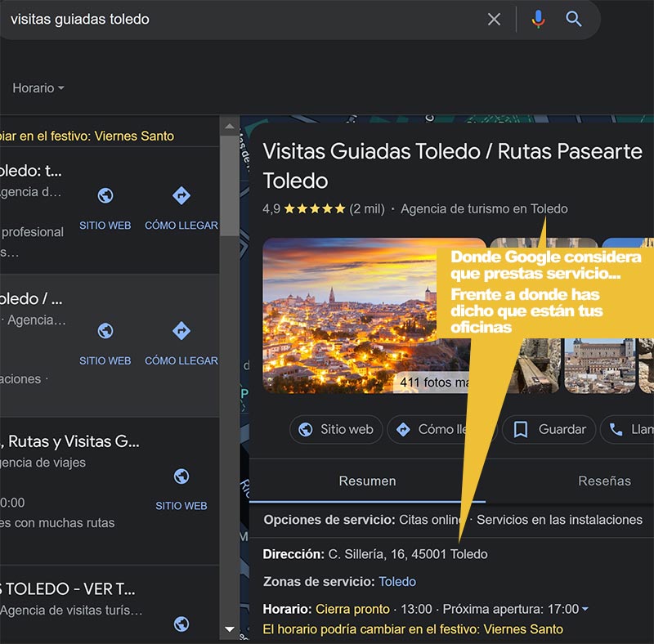Image resolution: width=654 pixels, height=644 pixels.
Task: Switch to the Resumen tab
Action: tap(367, 481)
